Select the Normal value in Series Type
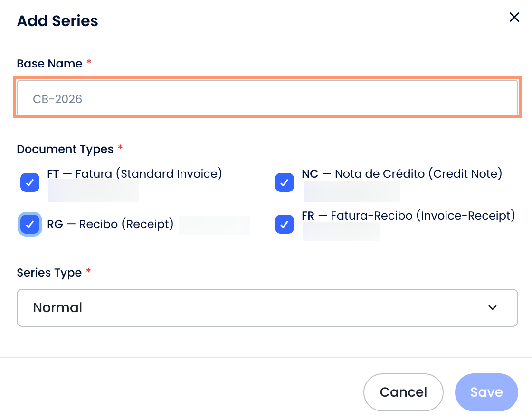 pos(58,308)
